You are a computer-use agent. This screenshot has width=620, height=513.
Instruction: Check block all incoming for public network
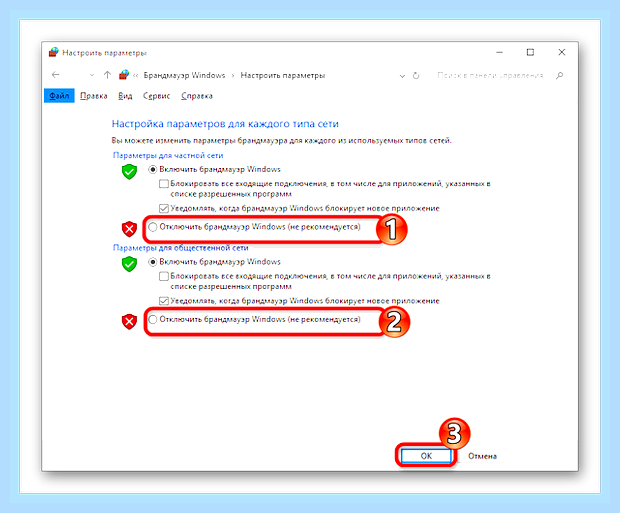pos(164,276)
